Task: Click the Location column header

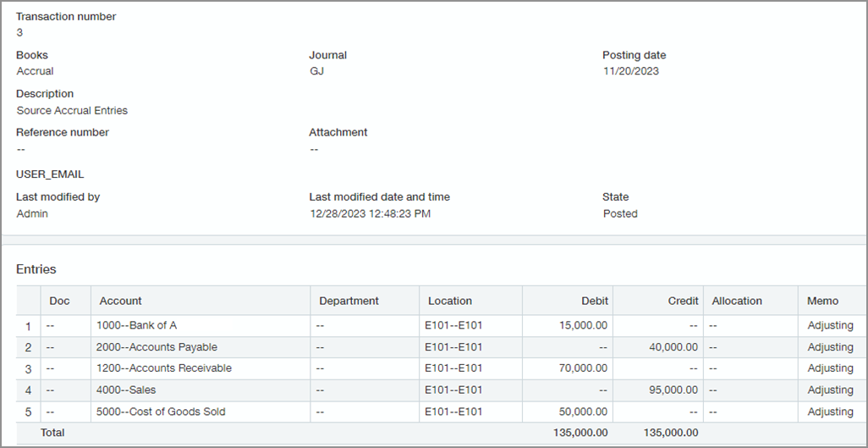Action: [x=450, y=301]
